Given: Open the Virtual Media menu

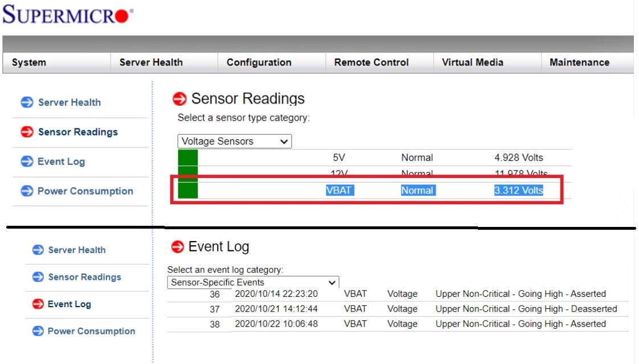Looking at the screenshot, I should pyautogui.click(x=472, y=63).
